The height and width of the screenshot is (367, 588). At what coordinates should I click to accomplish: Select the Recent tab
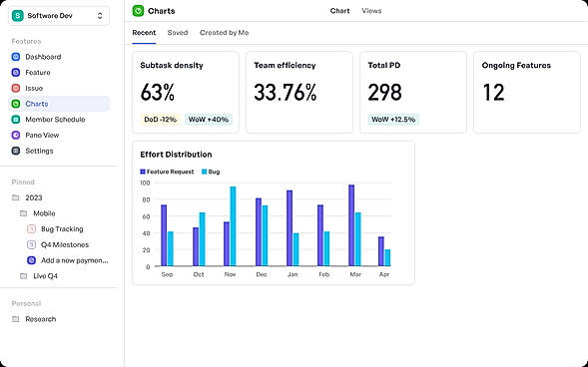point(144,33)
